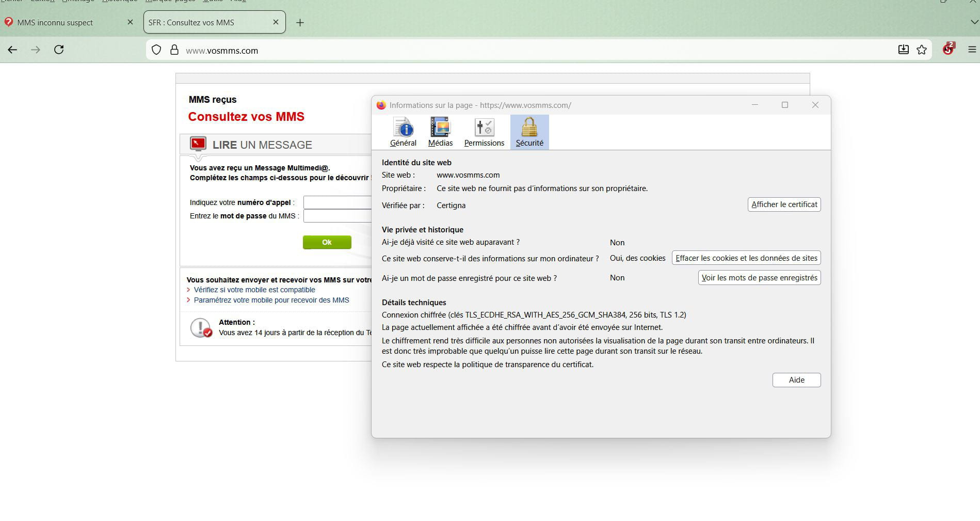980x521 pixels.
Task: Click the 'www.vosmms.com' site web value
Action: pyautogui.click(x=468, y=175)
